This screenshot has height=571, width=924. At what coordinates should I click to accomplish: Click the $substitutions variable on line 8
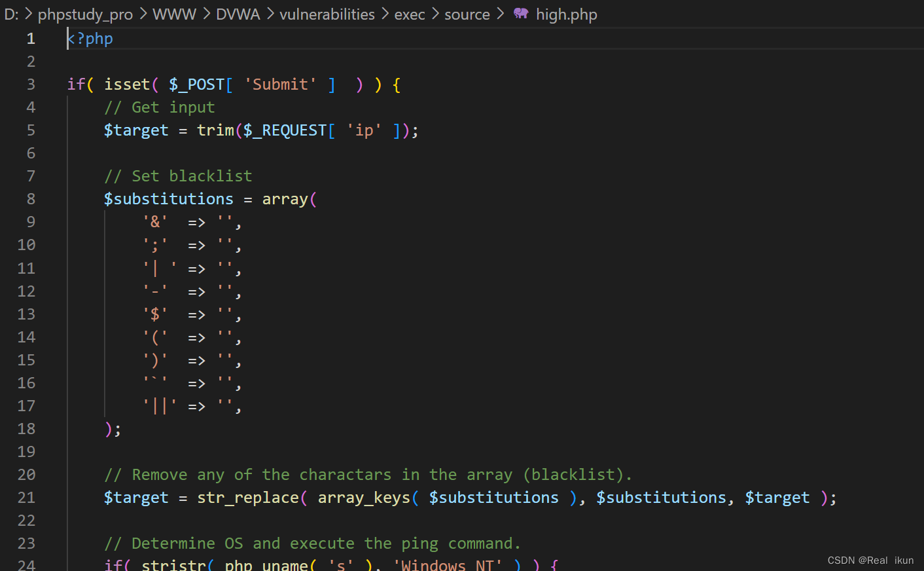click(x=169, y=199)
